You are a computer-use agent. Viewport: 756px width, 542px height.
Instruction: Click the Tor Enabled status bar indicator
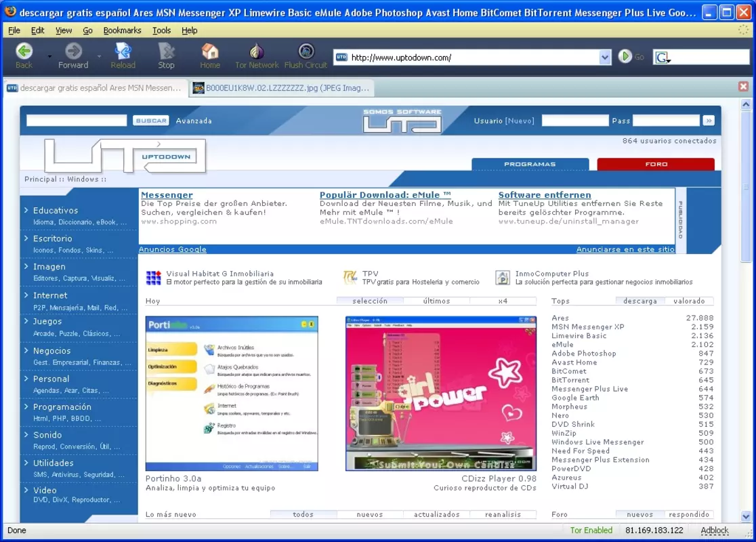coord(591,530)
